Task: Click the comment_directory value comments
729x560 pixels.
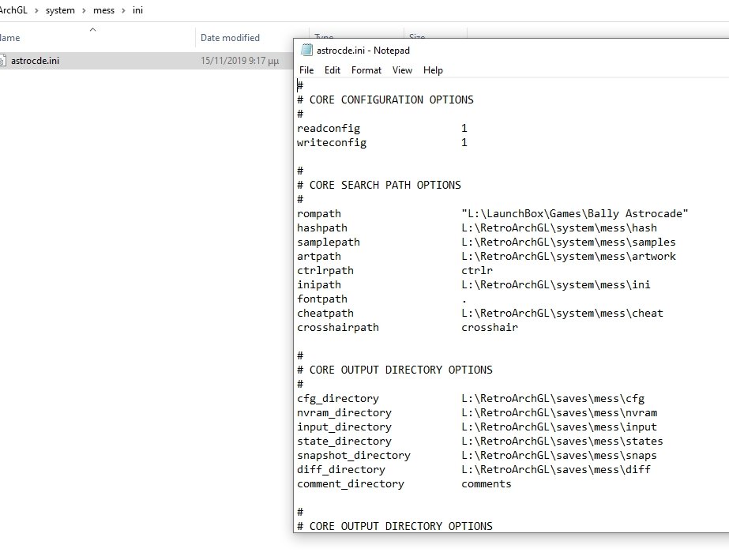Action: click(x=487, y=484)
